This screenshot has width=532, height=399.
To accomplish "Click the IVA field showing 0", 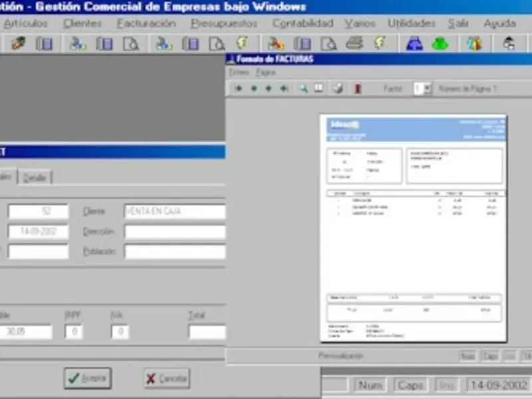I will (x=120, y=331).
